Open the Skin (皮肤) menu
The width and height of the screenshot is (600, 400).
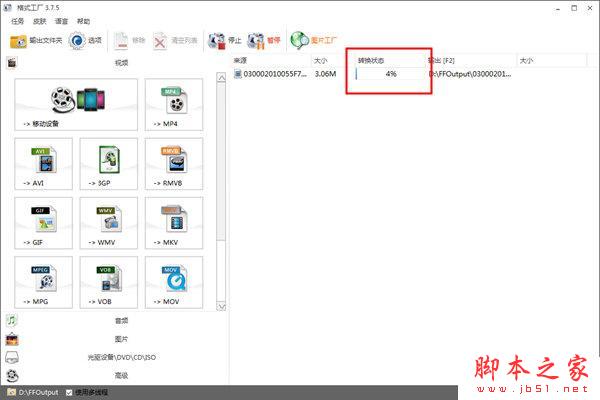39,21
